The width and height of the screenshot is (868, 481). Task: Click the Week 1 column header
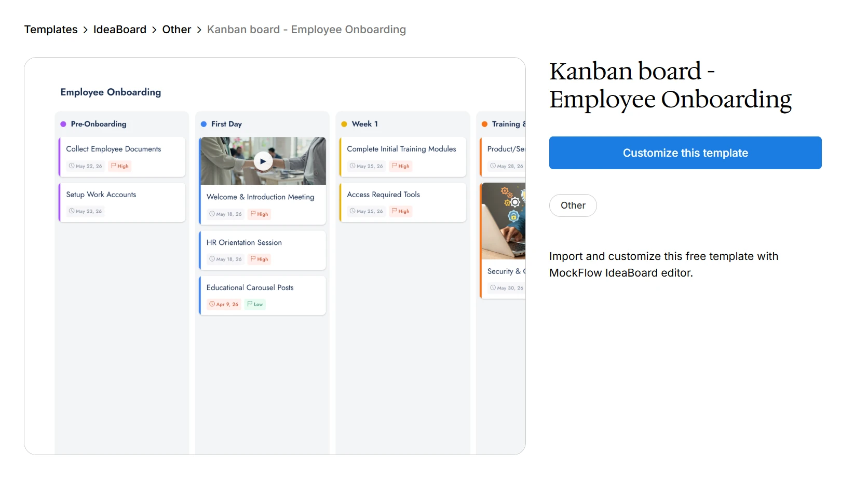click(x=365, y=124)
